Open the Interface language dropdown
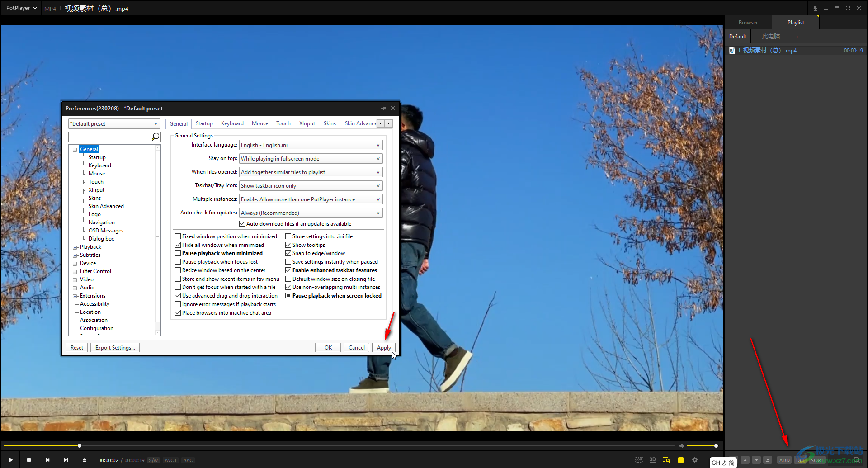Screen dimensions: 868x468 tap(311, 145)
